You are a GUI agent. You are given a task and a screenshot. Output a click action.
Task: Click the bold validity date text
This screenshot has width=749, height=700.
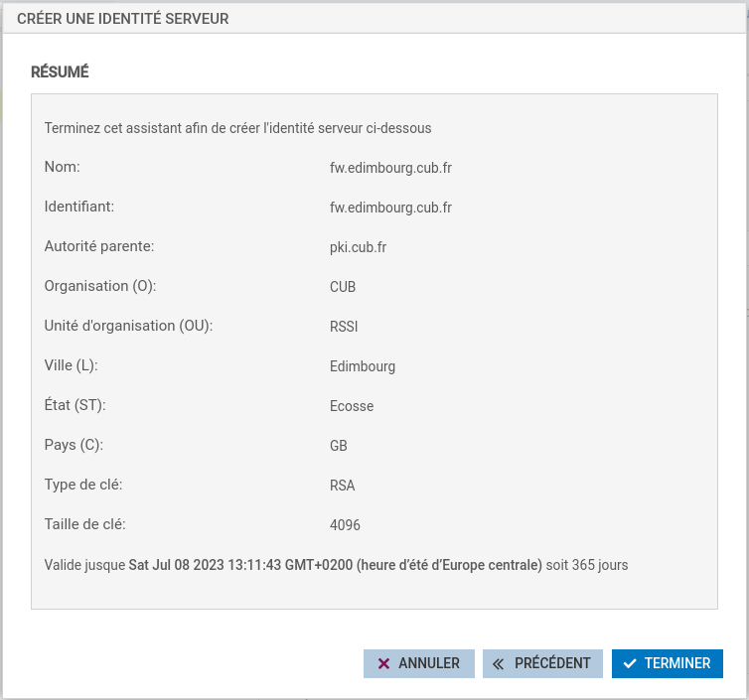[335, 565]
